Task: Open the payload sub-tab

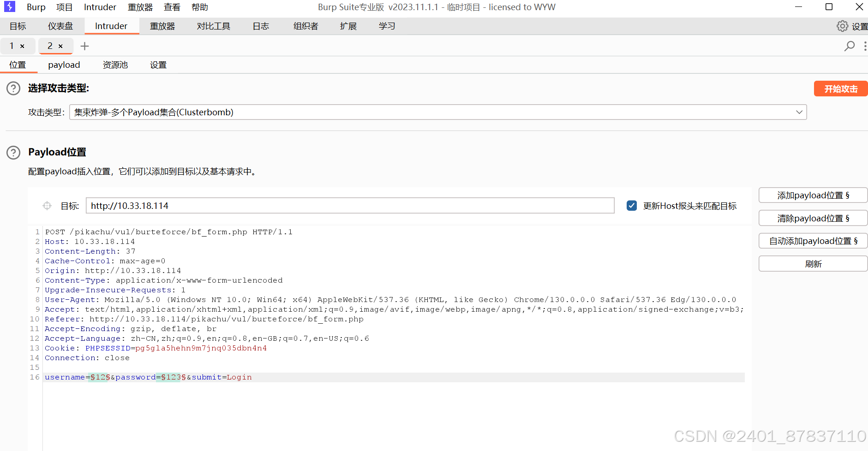Action: [x=64, y=65]
